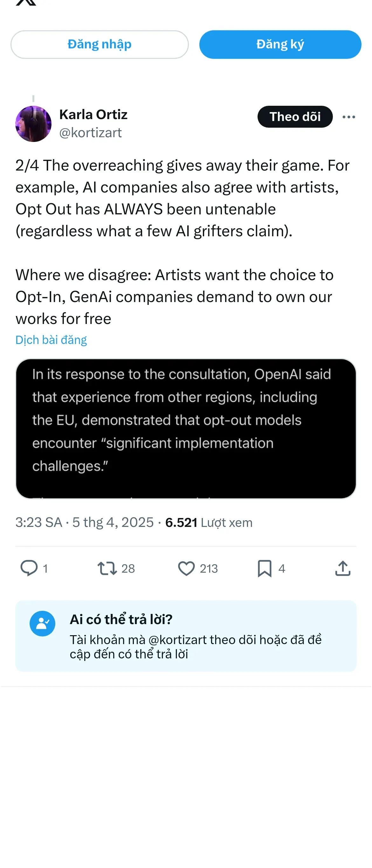Click the X logo at top

tap(26, 3)
